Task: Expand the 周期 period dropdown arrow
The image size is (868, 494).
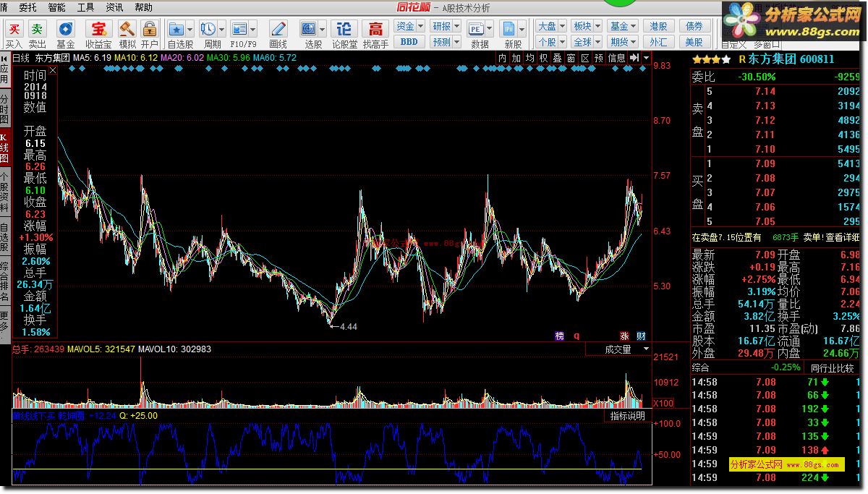Action: [x=221, y=30]
